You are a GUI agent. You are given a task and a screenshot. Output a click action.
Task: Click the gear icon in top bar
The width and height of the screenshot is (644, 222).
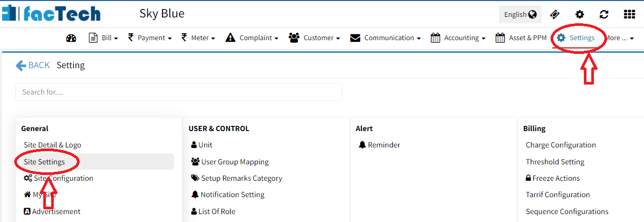click(x=580, y=15)
